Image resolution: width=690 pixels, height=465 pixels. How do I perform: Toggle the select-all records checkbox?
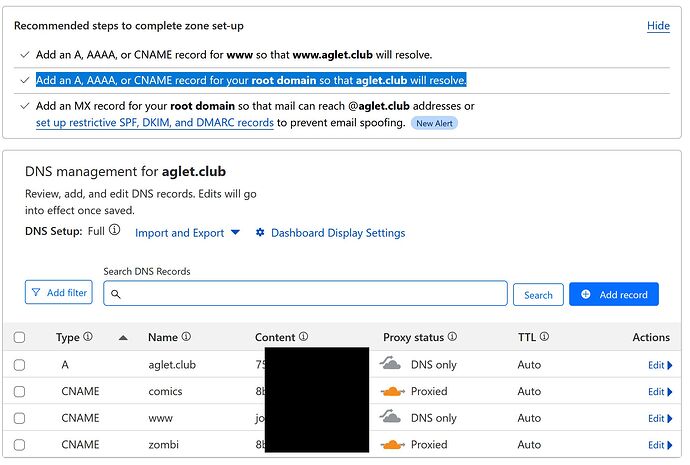pyautogui.click(x=19, y=337)
